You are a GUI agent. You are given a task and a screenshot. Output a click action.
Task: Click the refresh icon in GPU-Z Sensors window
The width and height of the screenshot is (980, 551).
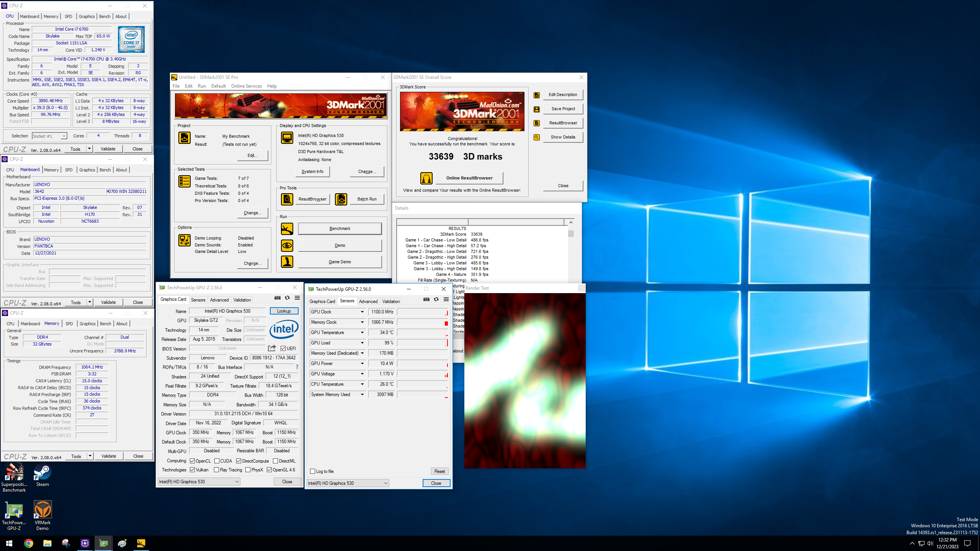tap(436, 299)
